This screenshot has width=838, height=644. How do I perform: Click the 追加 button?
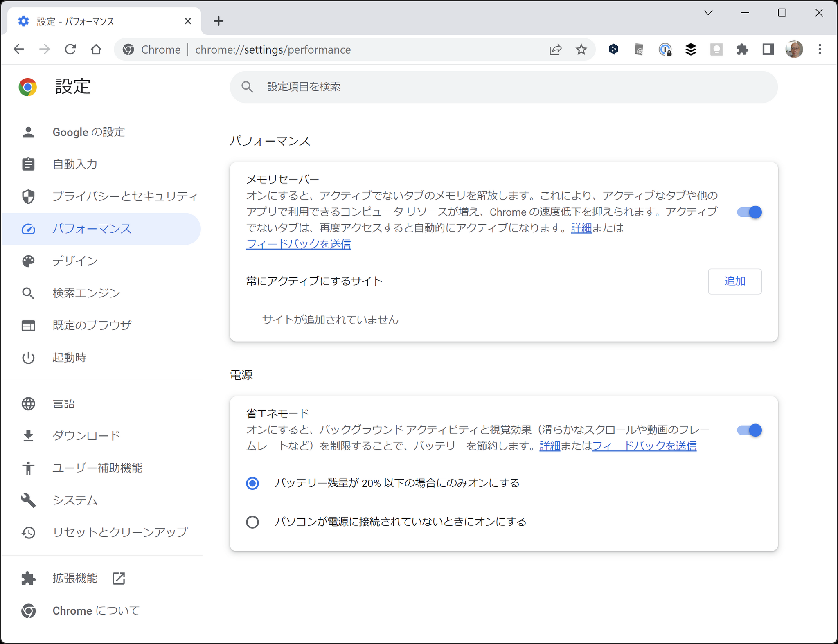click(734, 281)
